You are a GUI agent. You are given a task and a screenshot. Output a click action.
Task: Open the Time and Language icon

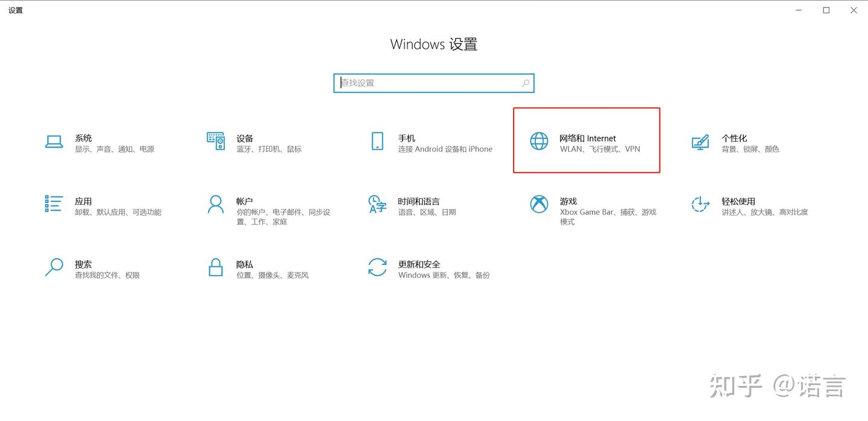pyautogui.click(x=377, y=204)
